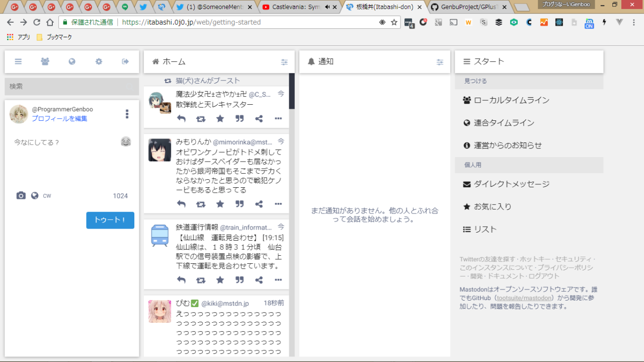The height and width of the screenshot is (362, 644).
Task: Click the logout icon in top navigation
Action: tap(125, 61)
